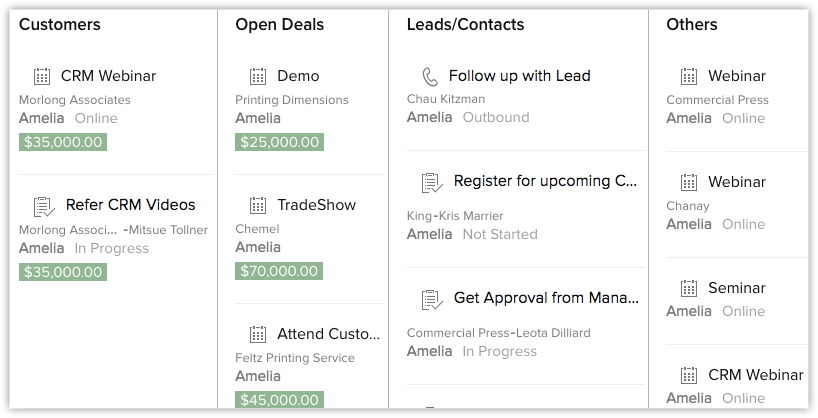Click the calendar icon beside CRM Webinar in Customers
818x418 pixels.
[x=42, y=76]
